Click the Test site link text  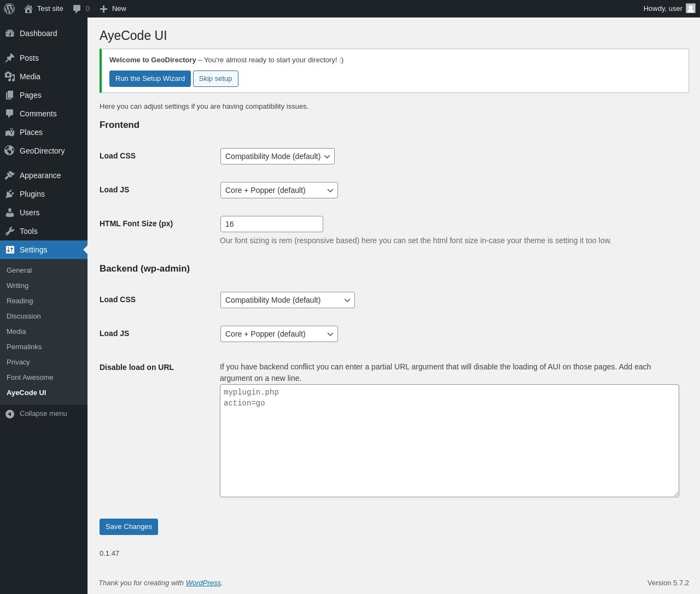(x=50, y=9)
